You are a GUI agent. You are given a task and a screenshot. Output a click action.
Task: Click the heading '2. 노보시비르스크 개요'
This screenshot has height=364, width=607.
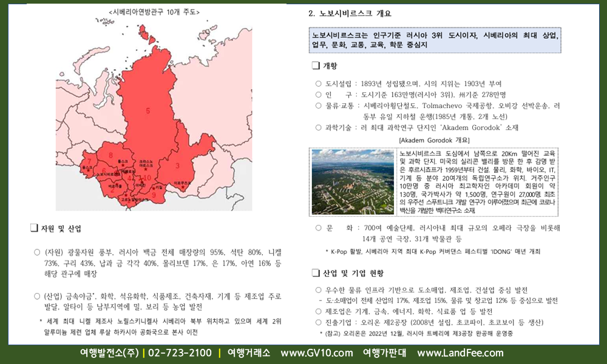(x=350, y=13)
